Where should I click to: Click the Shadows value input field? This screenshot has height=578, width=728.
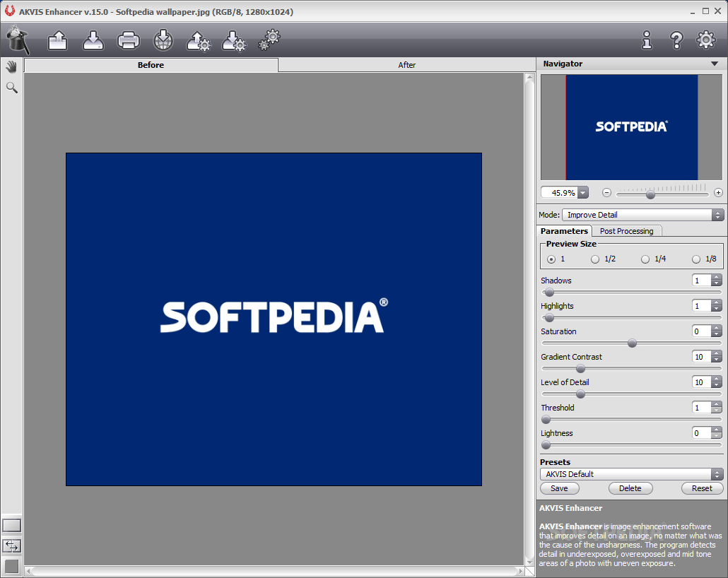coord(702,281)
